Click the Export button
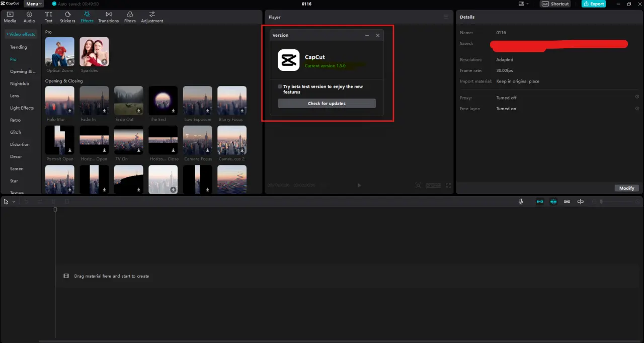The image size is (644, 343). [594, 4]
